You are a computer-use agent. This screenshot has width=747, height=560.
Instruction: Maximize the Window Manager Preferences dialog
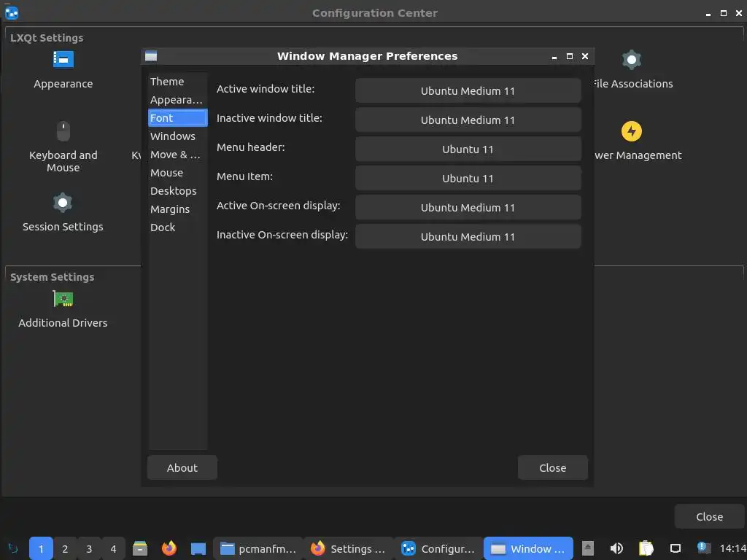point(569,56)
